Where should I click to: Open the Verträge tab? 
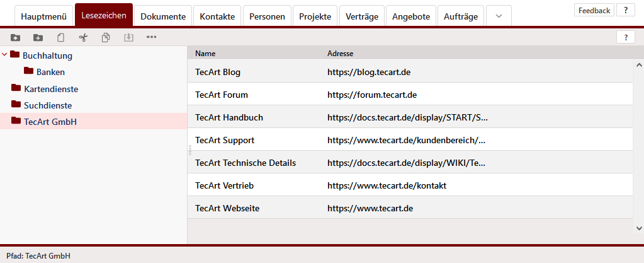[x=362, y=16]
